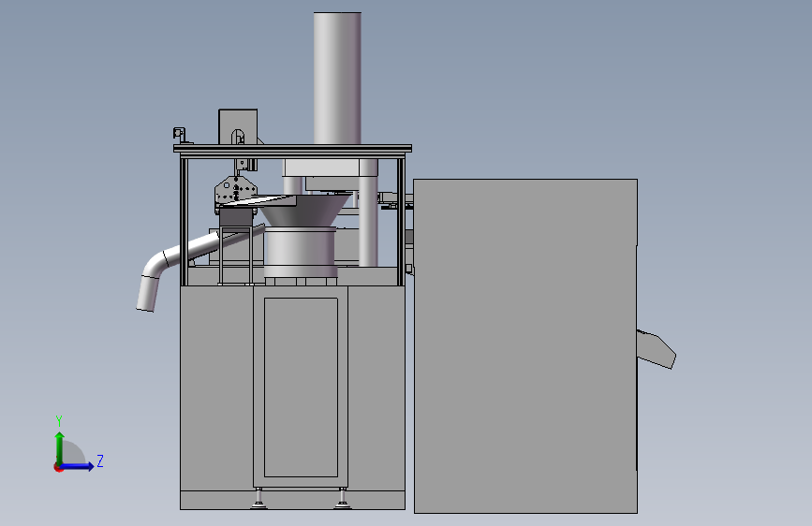Select the horizontal top frame plate
Viewport: 812px width, 526px height.
tap(292, 149)
